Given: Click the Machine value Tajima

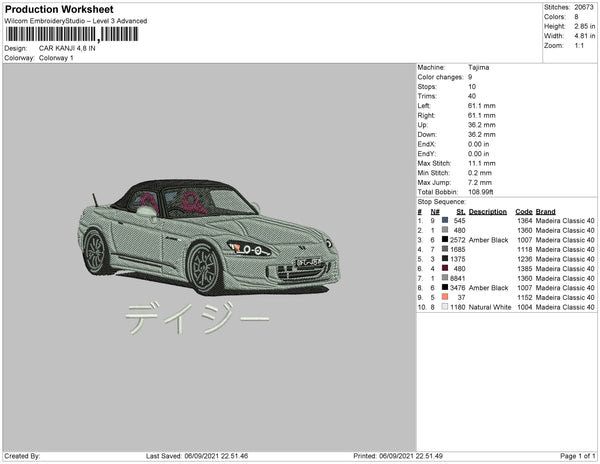Looking at the screenshot, I should click(479, 67).
